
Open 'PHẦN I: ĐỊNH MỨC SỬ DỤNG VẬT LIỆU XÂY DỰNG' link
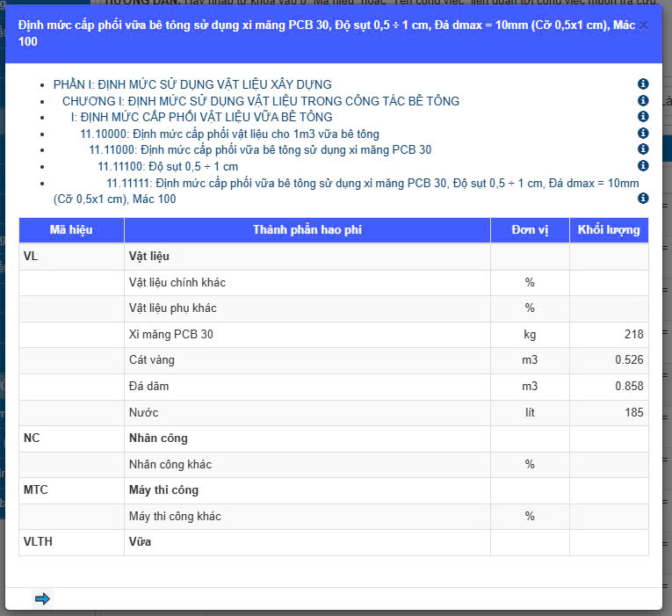coord(192,84)
